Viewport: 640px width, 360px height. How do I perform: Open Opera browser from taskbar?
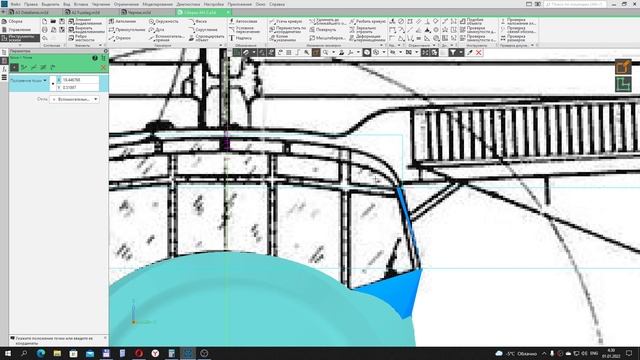pos(139,353)
